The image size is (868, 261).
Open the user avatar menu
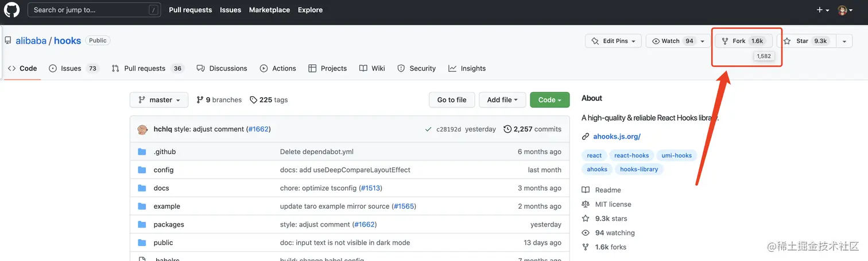click(846, 10)
